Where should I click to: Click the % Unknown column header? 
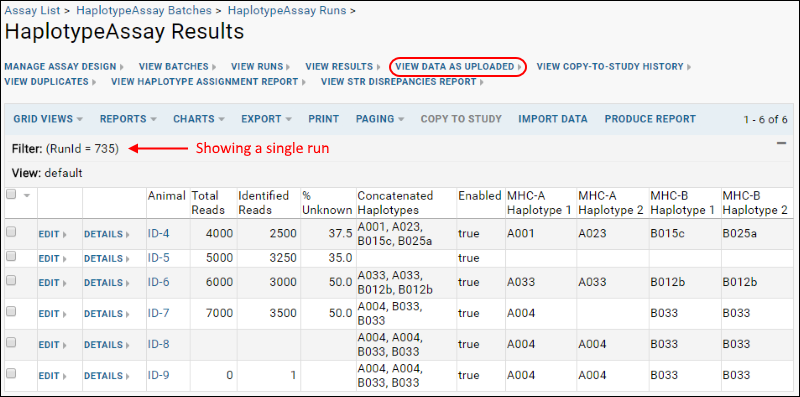(x=327, y=203)
